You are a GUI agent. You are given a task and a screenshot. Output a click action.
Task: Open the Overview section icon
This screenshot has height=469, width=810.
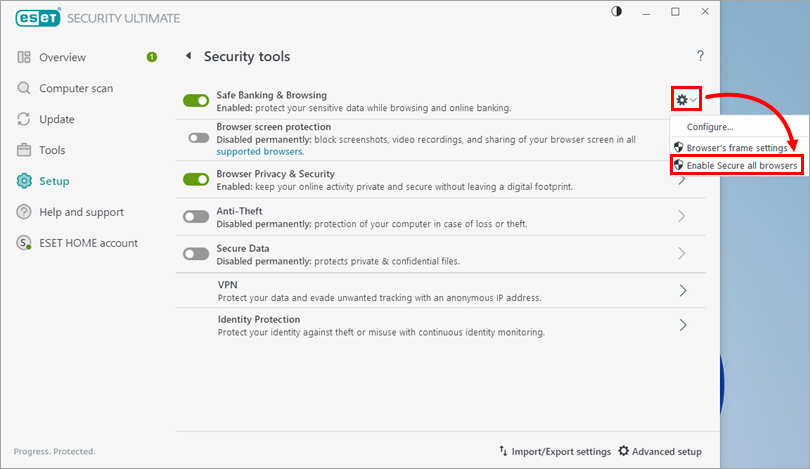(24, 57)
